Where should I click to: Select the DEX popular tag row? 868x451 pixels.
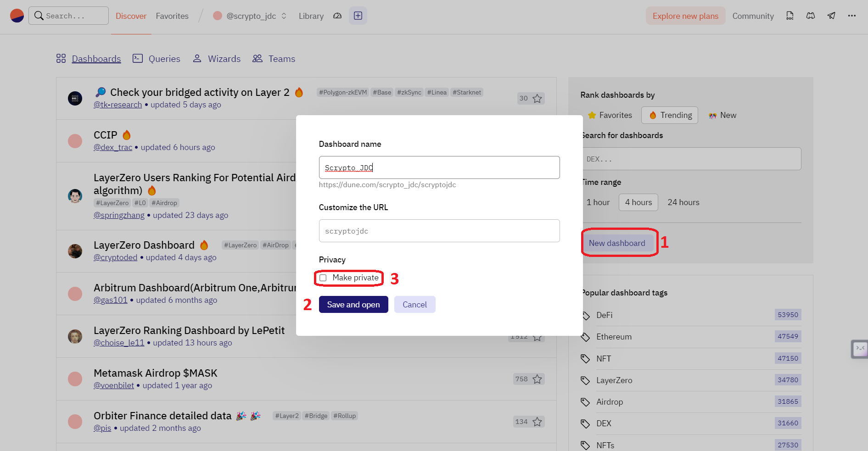click(x=691, y=423)
